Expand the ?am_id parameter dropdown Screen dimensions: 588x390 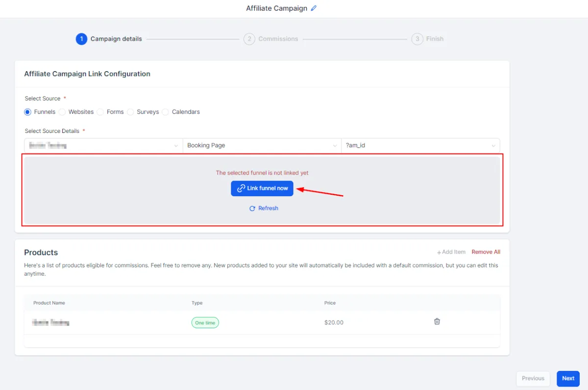(421, 146)
